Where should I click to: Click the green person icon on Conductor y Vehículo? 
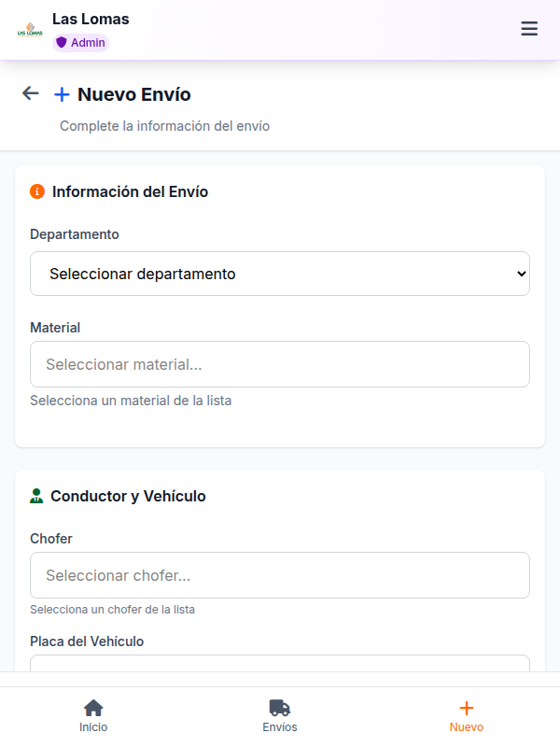click(x=35, y=496)
